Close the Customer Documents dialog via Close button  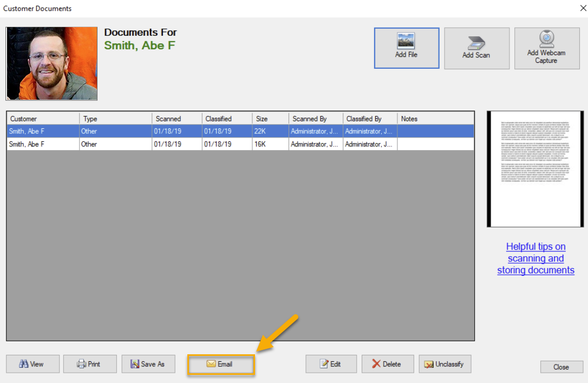[561, 367]
